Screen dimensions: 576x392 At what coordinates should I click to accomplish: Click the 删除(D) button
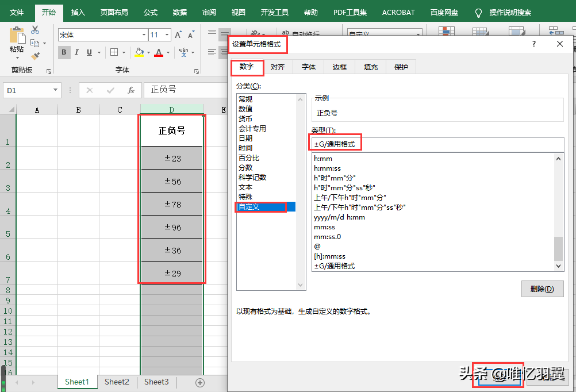(542, 289)
